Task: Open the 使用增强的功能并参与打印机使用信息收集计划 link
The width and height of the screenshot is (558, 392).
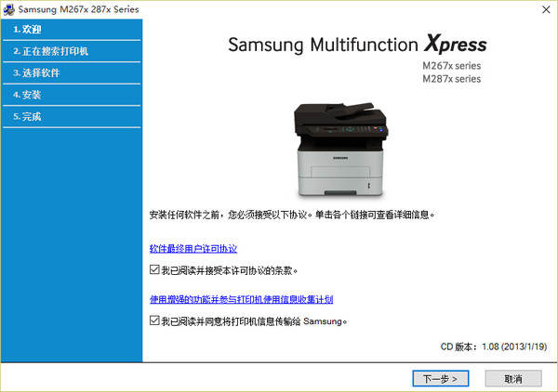Action: tap(241, 299)
